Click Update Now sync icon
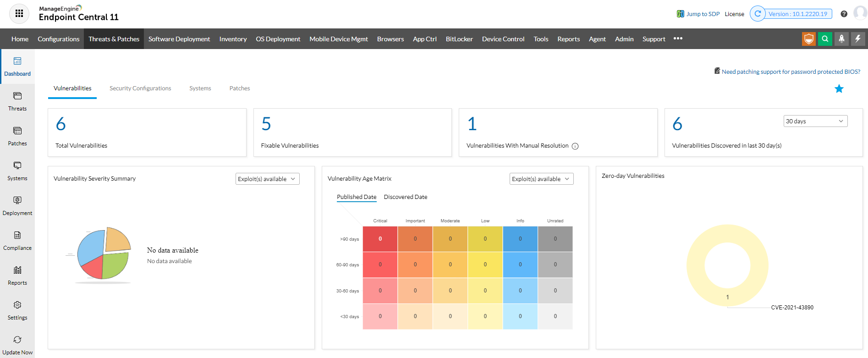The width and height of the screenshot is (868, 358). point(17,340)
